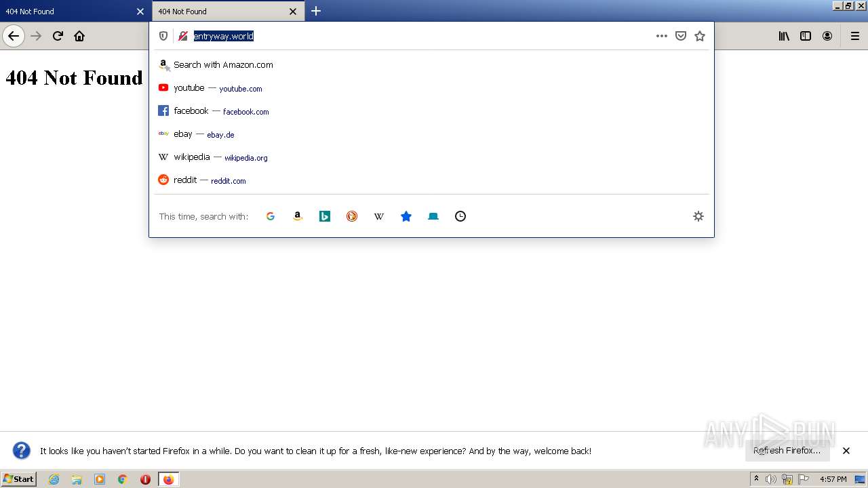Viewport: 868px width, 488px height.
Task: Open File Explorer from the taskbar
Action: click(x=77, y=479)
